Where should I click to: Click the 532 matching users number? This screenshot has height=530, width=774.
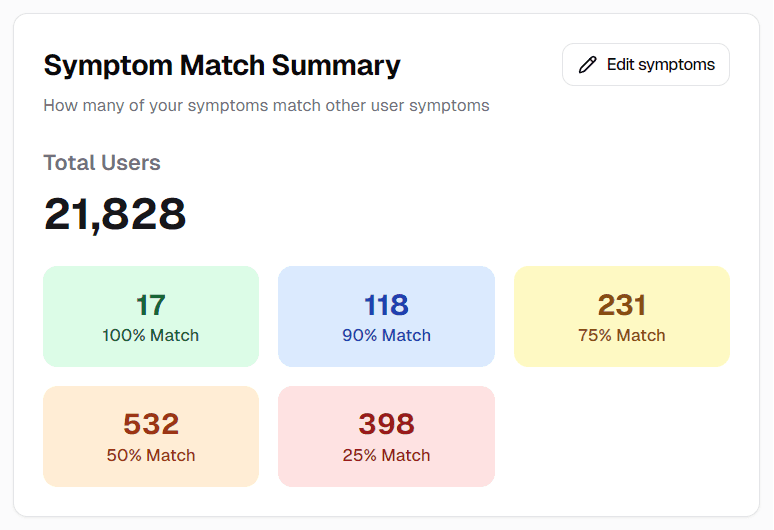[x=151, y=424]
